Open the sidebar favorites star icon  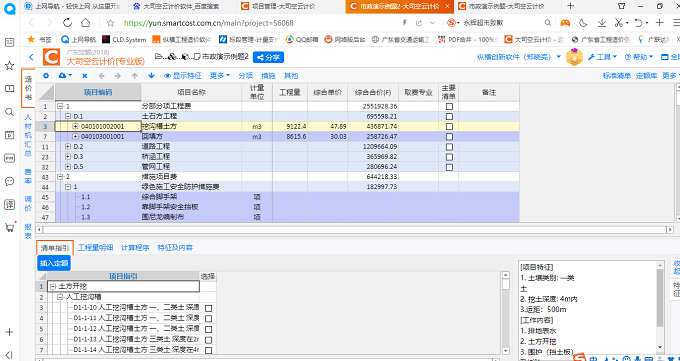[x=9, y=66]
